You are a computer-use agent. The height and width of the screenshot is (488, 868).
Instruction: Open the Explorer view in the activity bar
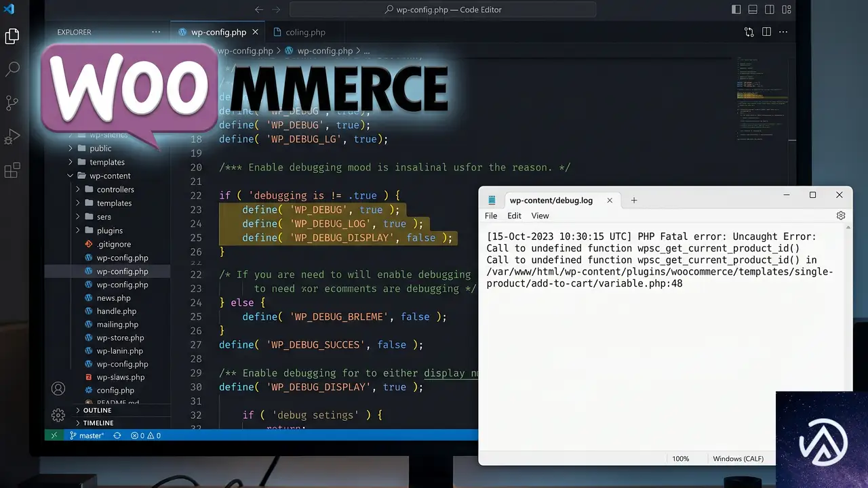pos(12,37)
